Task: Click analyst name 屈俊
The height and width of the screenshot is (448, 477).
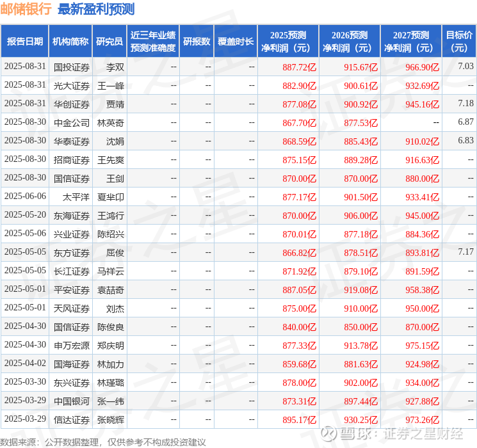Action: pos(115,253)
